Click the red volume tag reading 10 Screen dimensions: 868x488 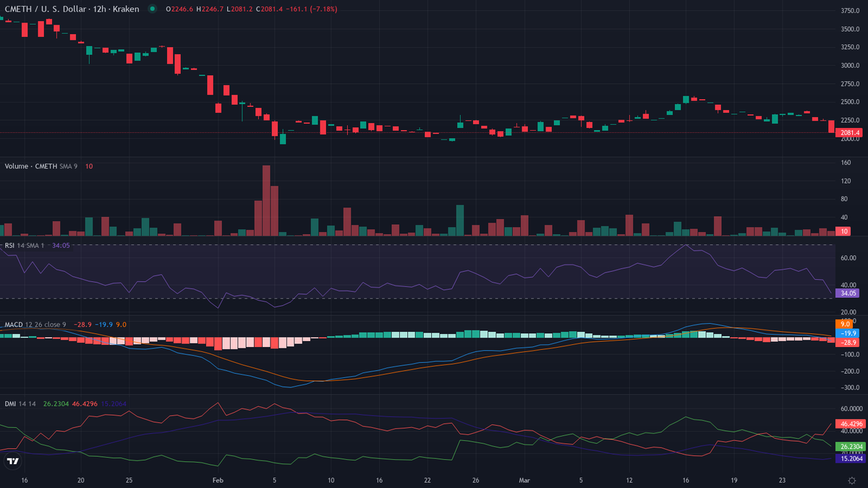843,231
